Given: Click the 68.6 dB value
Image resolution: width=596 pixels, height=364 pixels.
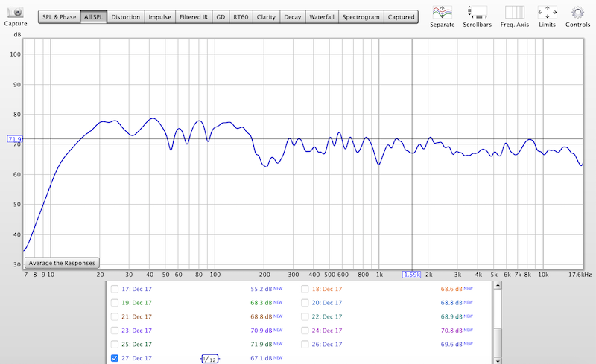Looking at the screenshot, I should point(451,289).
